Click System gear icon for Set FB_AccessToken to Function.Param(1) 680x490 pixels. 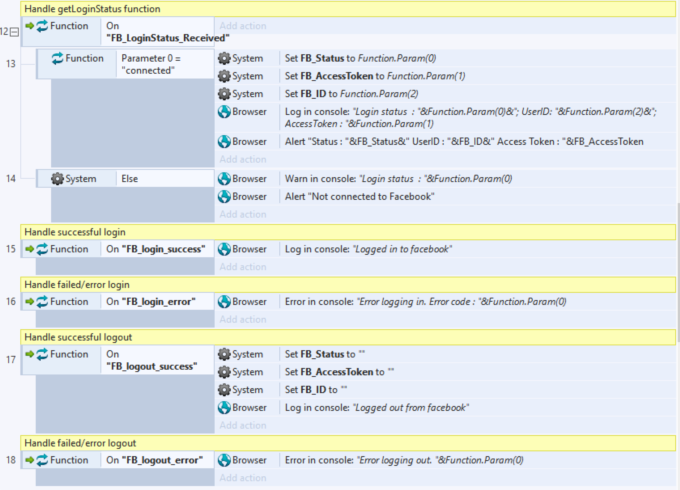(224, 76)
